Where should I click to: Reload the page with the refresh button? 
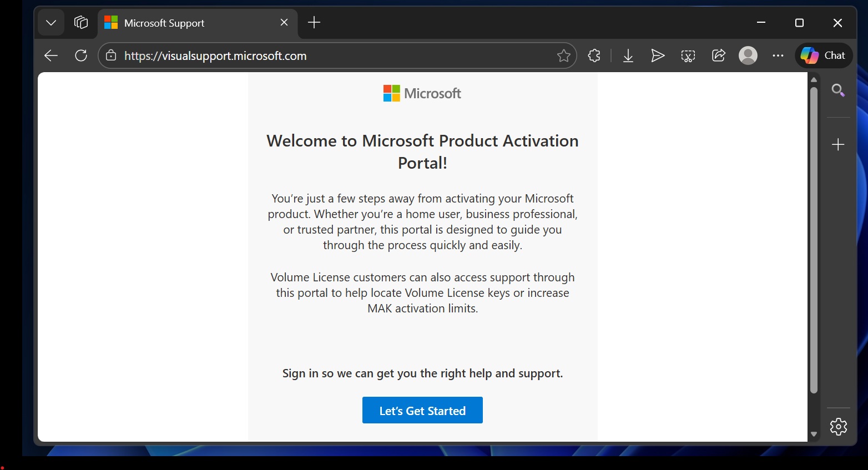[80, 55]
